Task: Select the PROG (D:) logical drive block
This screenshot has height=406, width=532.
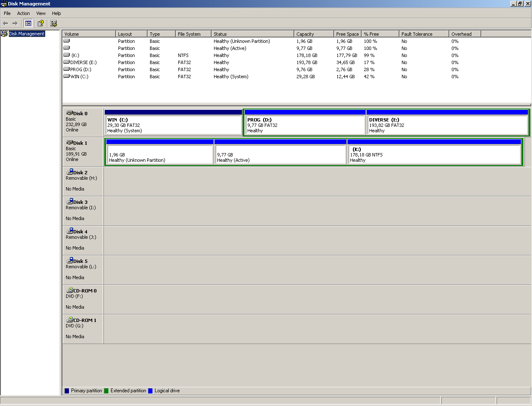Action: pyautogui.click(x=305, y=122)
